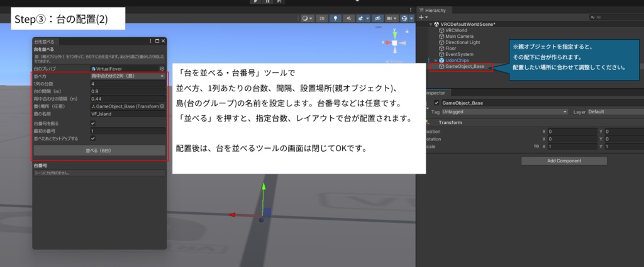Open Scene view three-dot options menu
Viewport: 644px width, 267px height.
(x=411, y=9)
